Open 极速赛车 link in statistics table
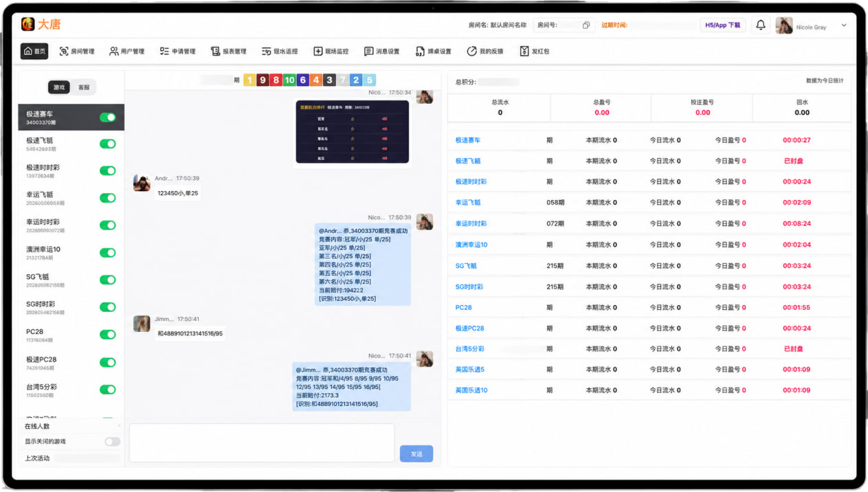The image size is (868, 492). 468,140
